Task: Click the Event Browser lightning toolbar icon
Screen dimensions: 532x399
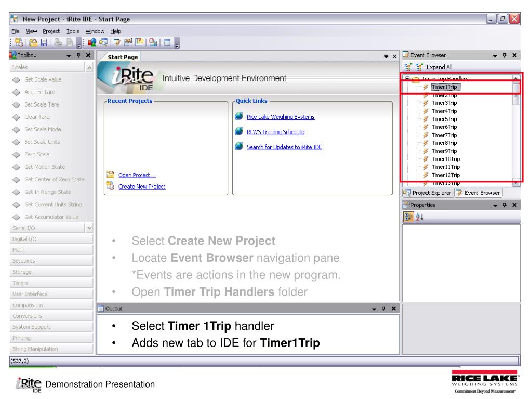Action: pos(117,43)
